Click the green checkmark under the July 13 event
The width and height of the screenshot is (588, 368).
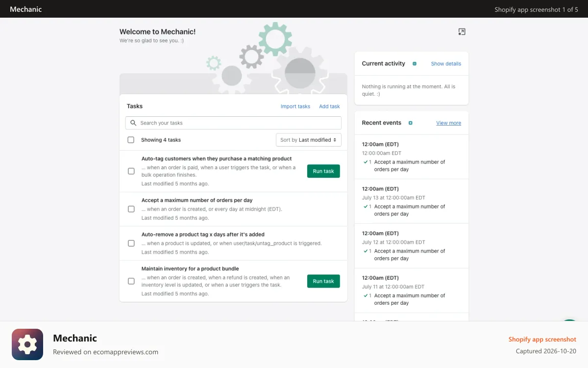[x=366, y=207]
